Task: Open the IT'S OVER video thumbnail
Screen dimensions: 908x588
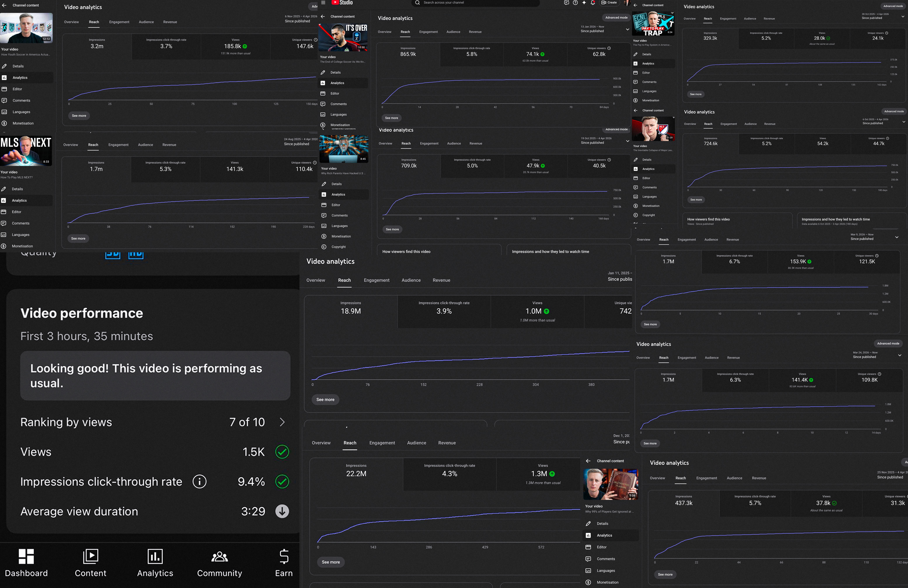Action: click(x=343, y=37)
